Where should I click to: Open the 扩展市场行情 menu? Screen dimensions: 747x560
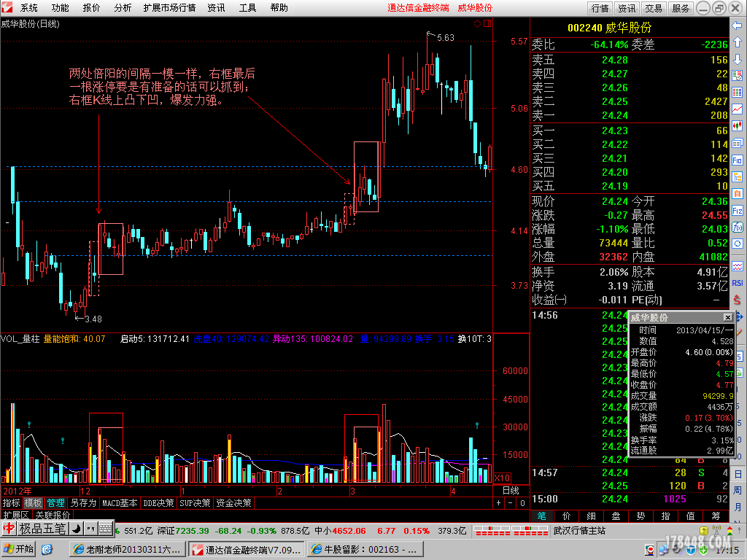click(x=169, y=8)
